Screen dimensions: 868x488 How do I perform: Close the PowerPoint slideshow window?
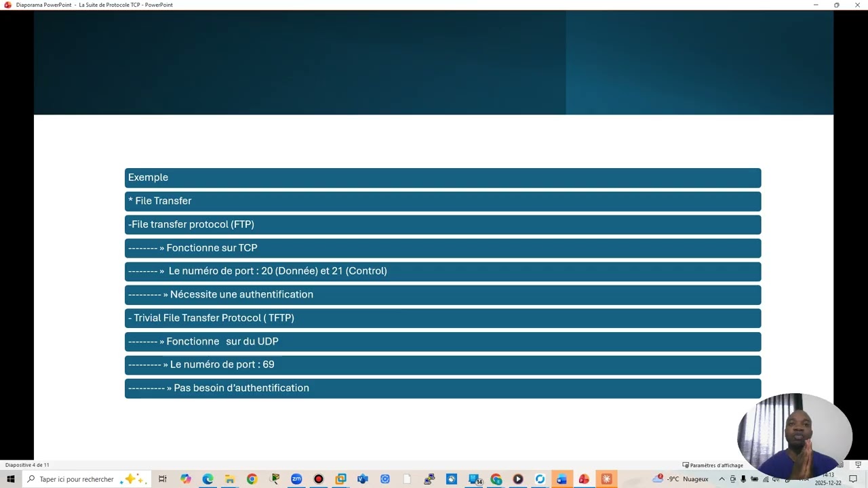point(858,5)
